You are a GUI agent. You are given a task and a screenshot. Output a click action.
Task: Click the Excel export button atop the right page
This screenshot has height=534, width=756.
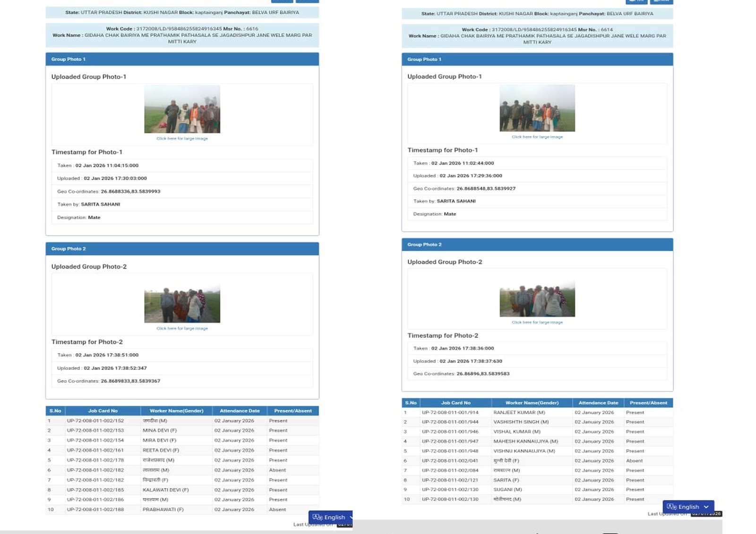point(661,1)
